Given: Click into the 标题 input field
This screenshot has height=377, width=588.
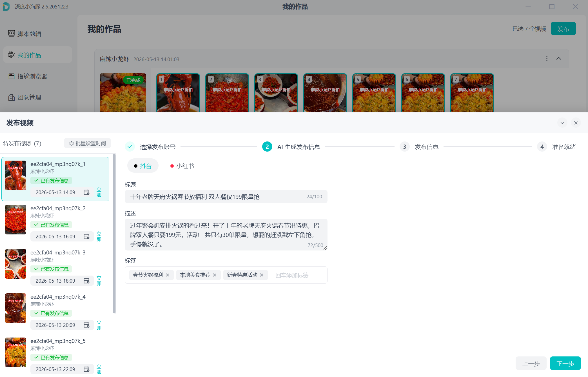Looking at the screenshot, I should (226, 197).
